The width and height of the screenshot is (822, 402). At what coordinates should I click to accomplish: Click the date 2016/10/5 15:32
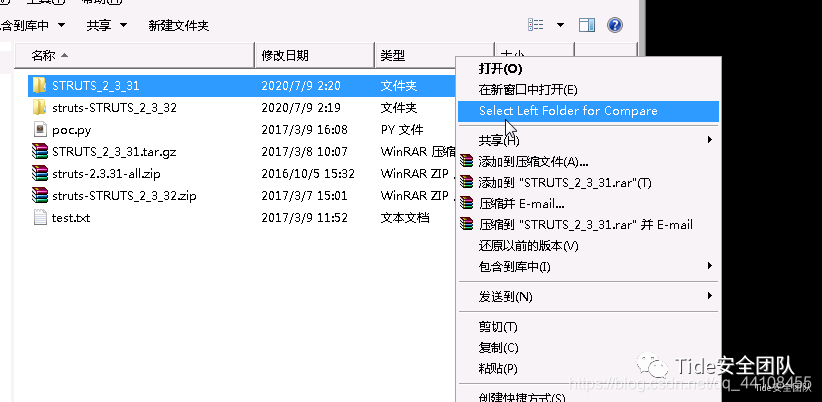[x=308, y=174]
